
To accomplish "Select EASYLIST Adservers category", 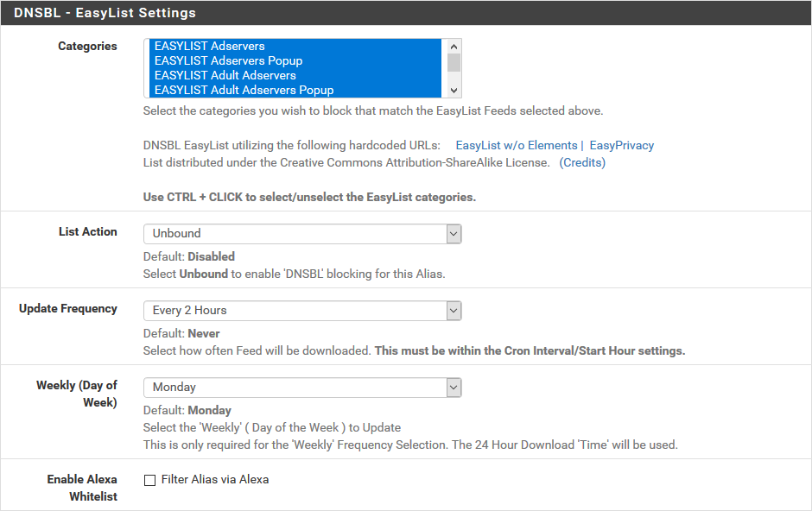I will pyautogui.click(x=295, y=46).
